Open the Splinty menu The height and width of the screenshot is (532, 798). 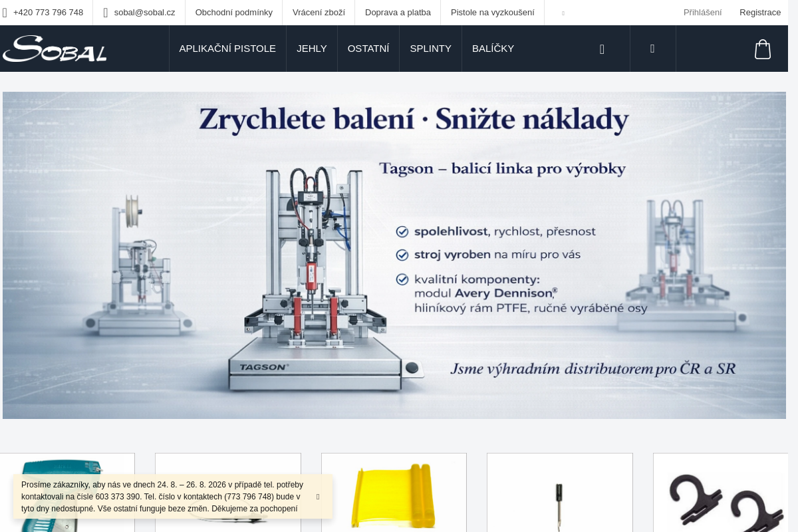[x=430, y=49]
